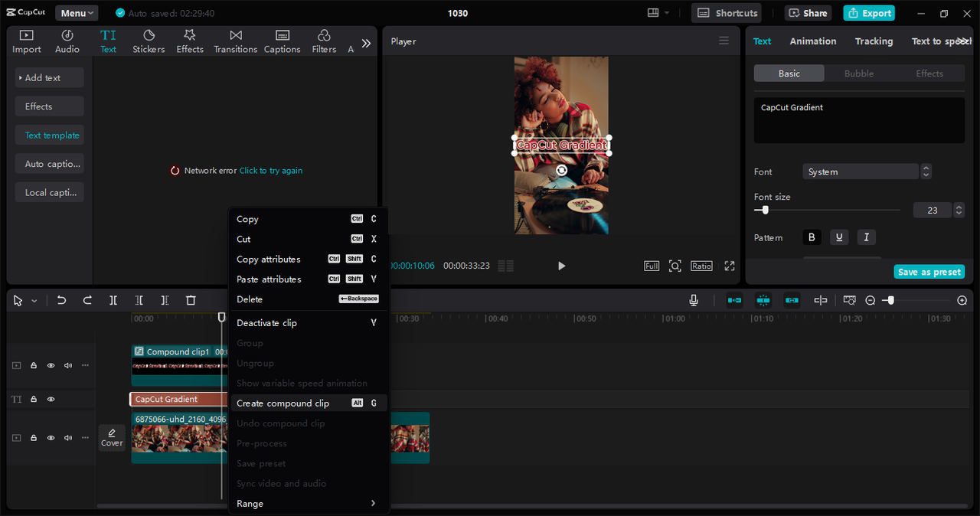Enter fullscreen player view

[x=730, y=266]
